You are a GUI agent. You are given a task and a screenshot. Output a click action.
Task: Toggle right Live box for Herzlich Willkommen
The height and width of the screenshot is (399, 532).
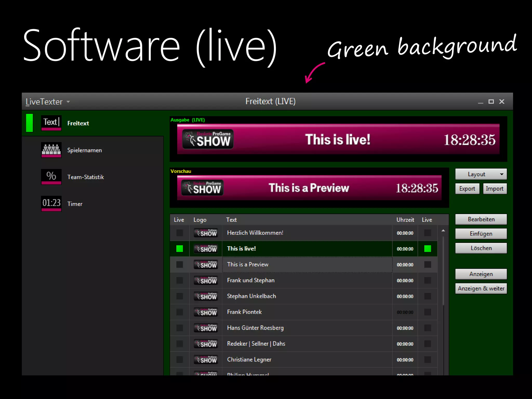428,233
